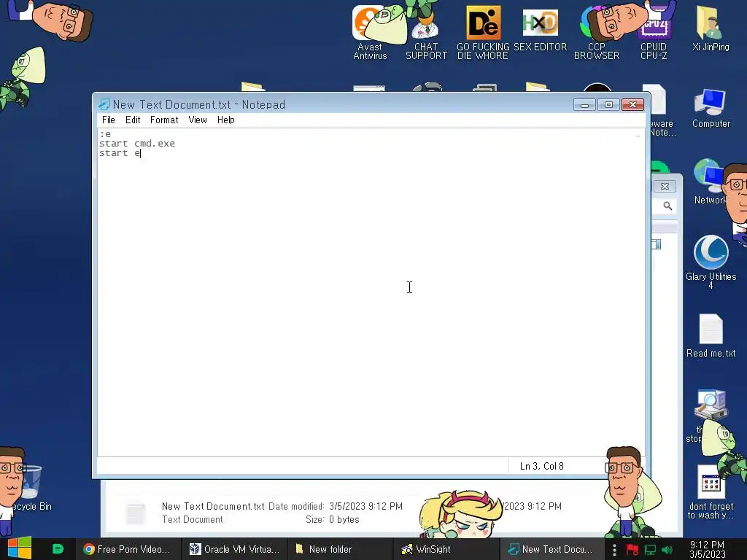Screen dimensions: 747x560
Task: Switch to the New folder taskbar button
Action: tap(341, 549)
